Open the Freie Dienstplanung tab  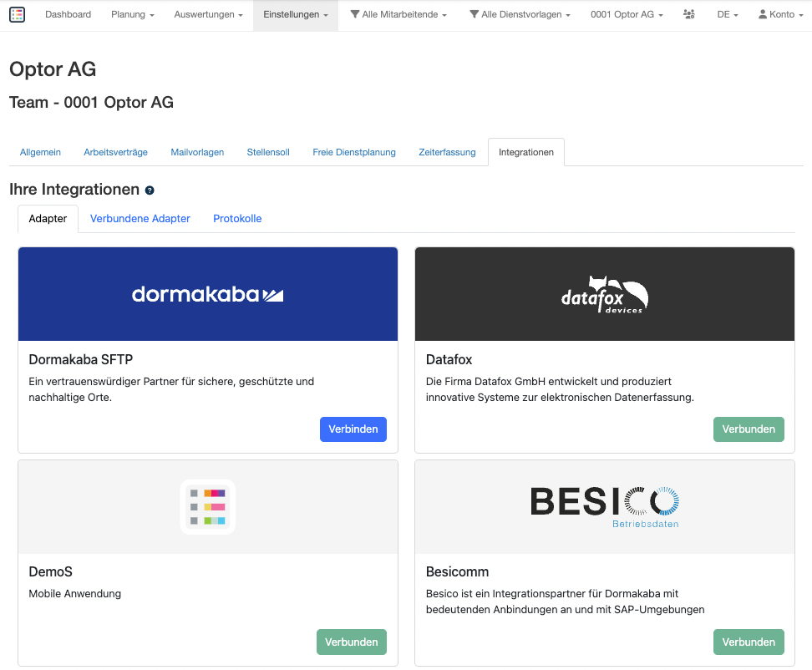[354, 152]
